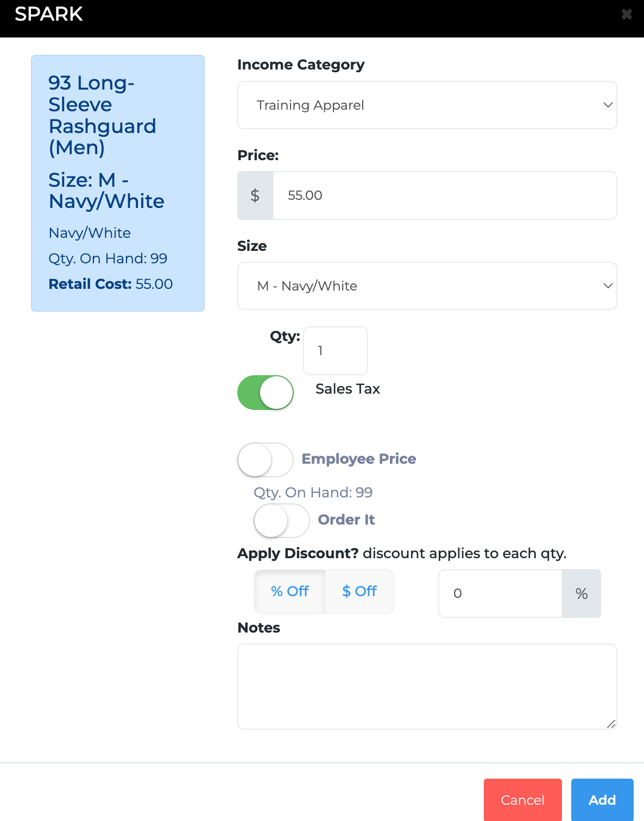Click the discount amount input field
Viewport: 644px width, 821px height.
click(500, 593)
